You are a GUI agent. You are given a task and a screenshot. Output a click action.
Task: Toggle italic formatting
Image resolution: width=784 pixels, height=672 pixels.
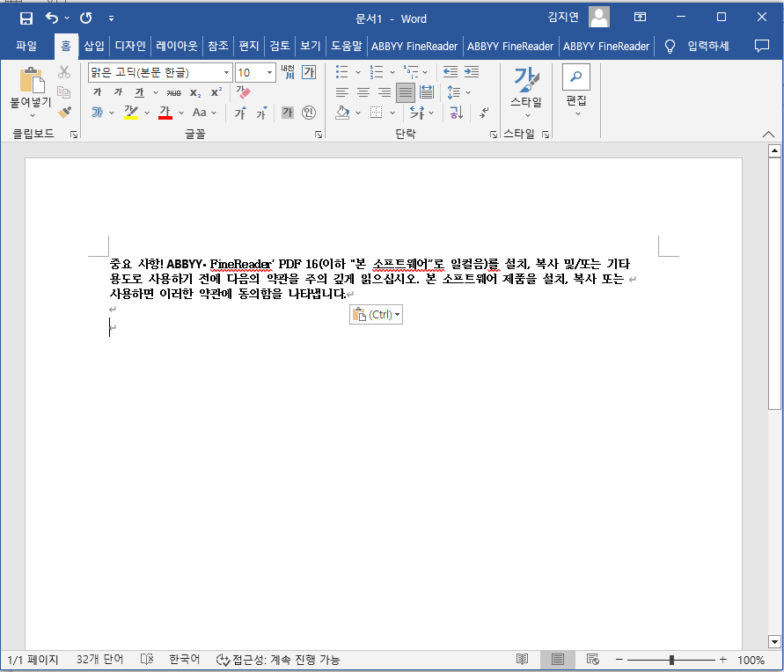pos(118,92)
